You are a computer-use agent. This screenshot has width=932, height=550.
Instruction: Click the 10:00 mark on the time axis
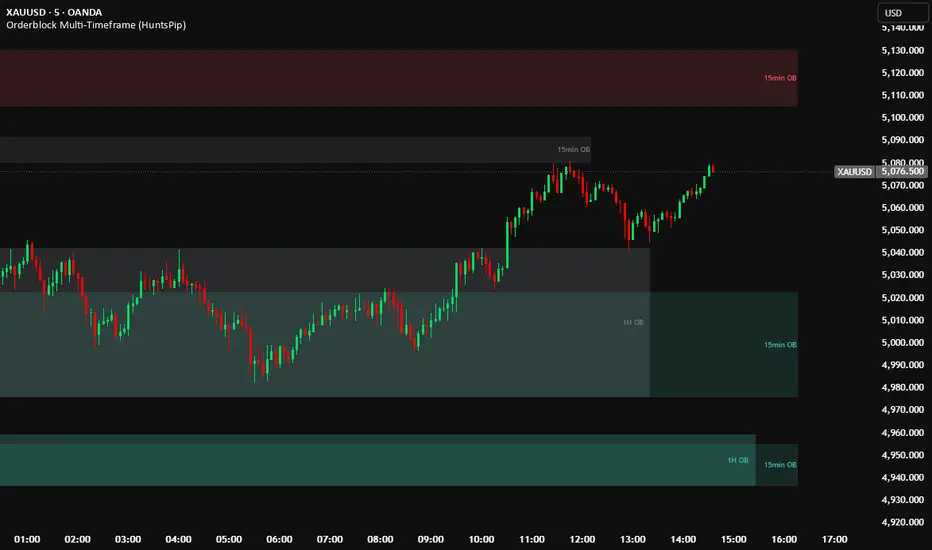[482, 539]
